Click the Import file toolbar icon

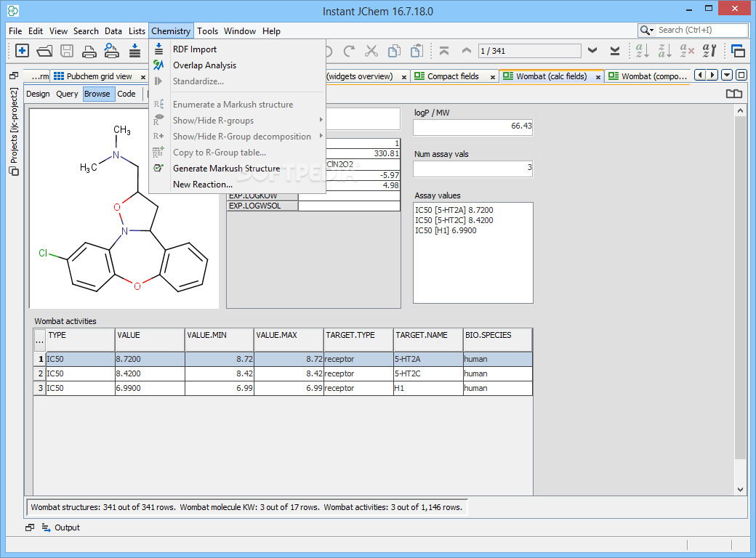[x=134, y=51]
